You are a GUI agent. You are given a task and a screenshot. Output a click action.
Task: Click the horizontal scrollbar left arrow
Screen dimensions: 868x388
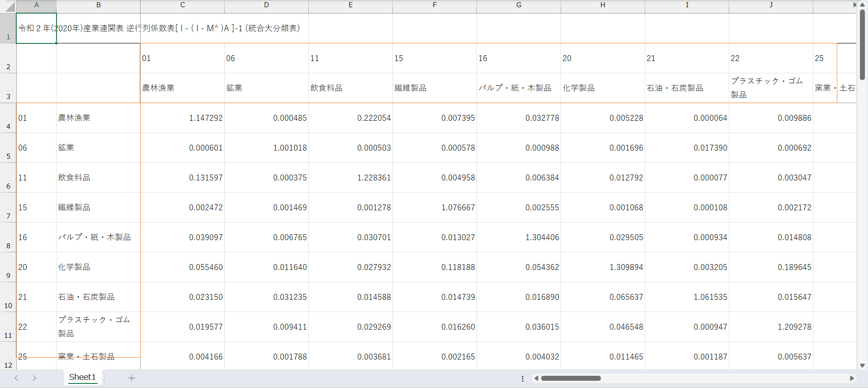tap(536, 378)
